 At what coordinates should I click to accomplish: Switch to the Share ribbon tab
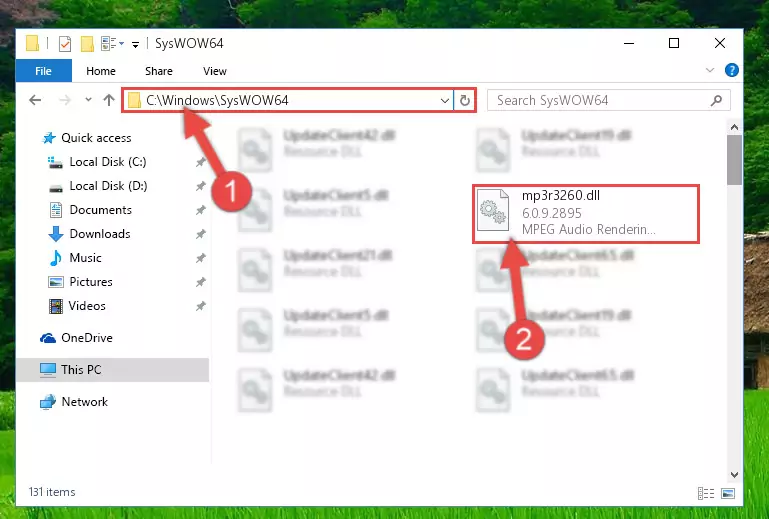point(158,71)
